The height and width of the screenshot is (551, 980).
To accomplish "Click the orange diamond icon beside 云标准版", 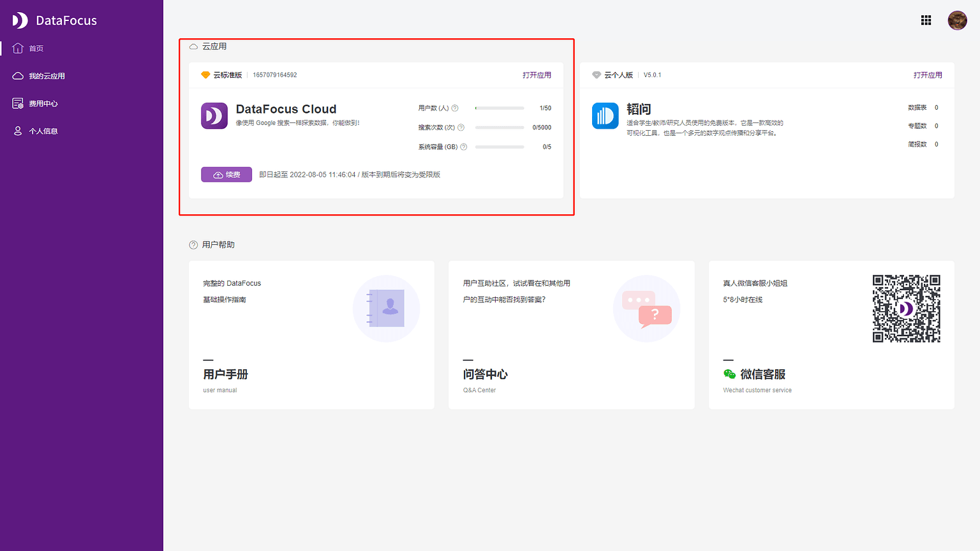I will 205,75.
